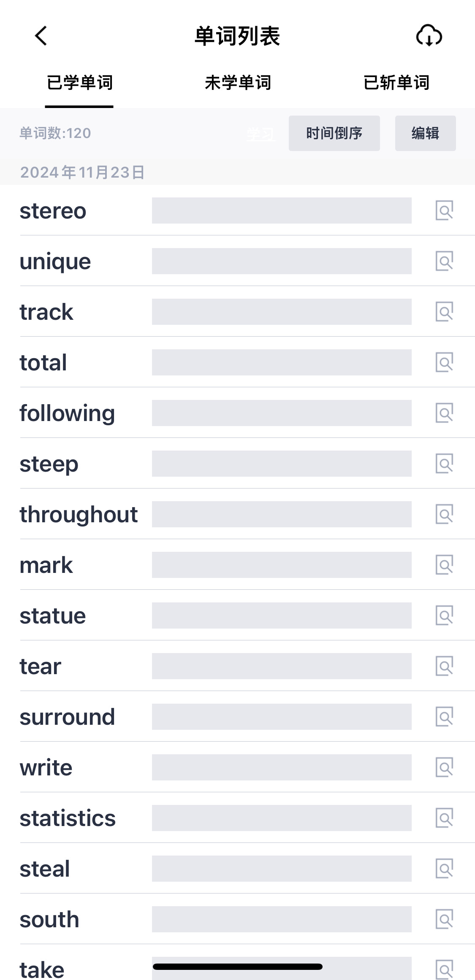Open lookup icon for statistics
The image size is (475, 980).
(x=444, y=818)
